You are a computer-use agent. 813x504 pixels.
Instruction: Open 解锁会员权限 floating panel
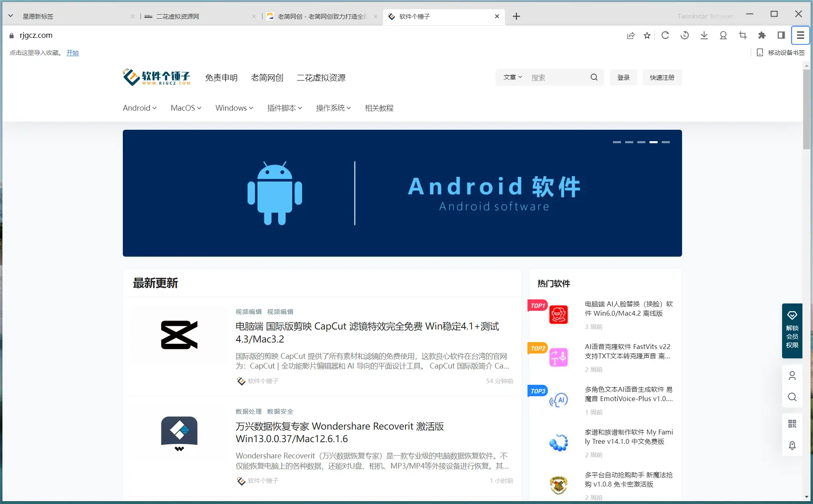(x=792, y=331)
